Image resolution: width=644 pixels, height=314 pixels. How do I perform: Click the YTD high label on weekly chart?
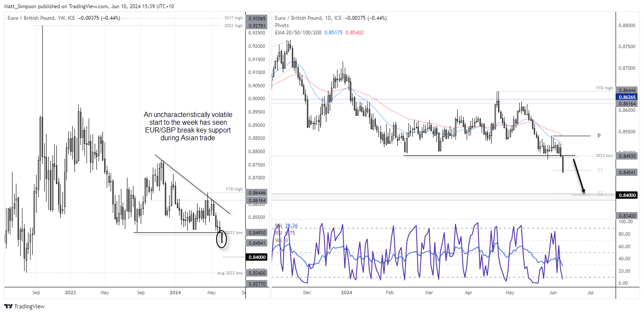pos(235,189)
